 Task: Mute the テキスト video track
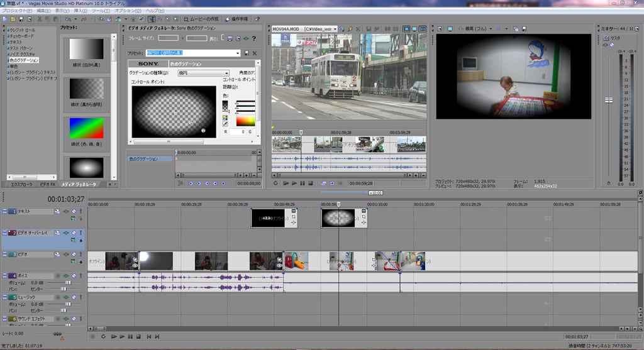(74, 212)
